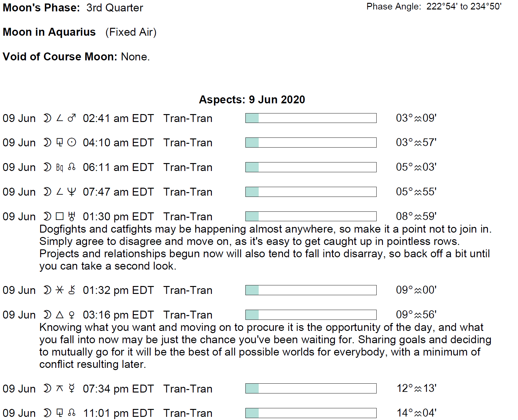518x420 pixels.
Task: Select the Uranus glyph in the 01:30 pm row
Action: click(x=72, y=216)
